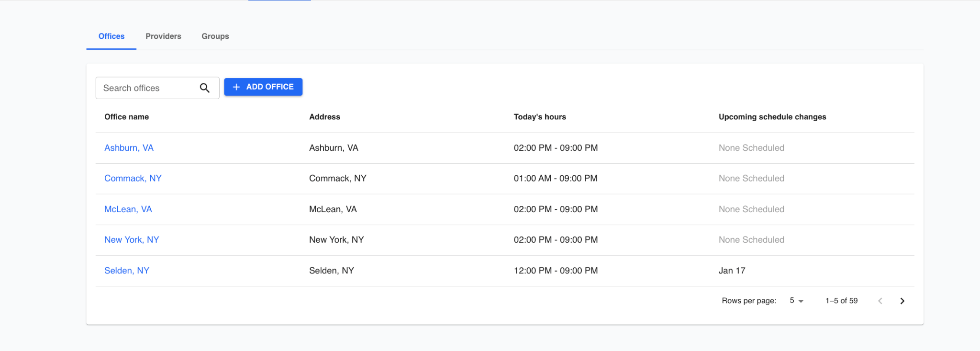Switch to the Providers tab

point(163,36)
